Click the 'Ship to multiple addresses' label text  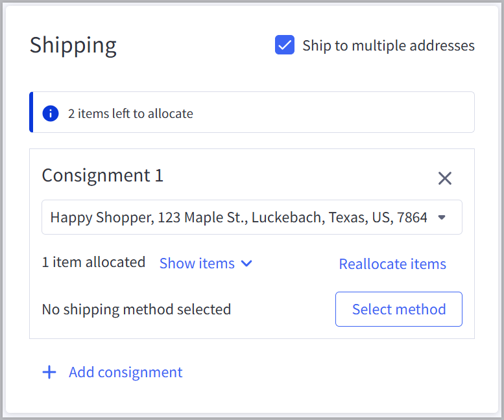(388, 46)
